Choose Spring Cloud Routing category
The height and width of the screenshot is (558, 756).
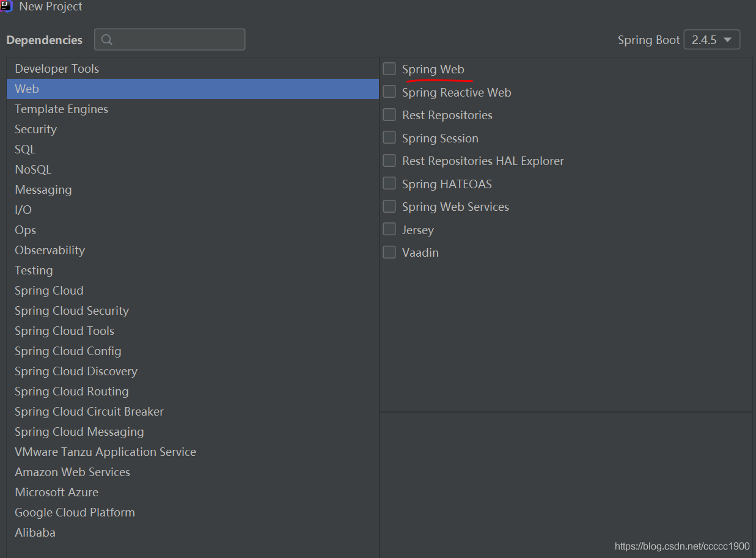pos(193,391)
